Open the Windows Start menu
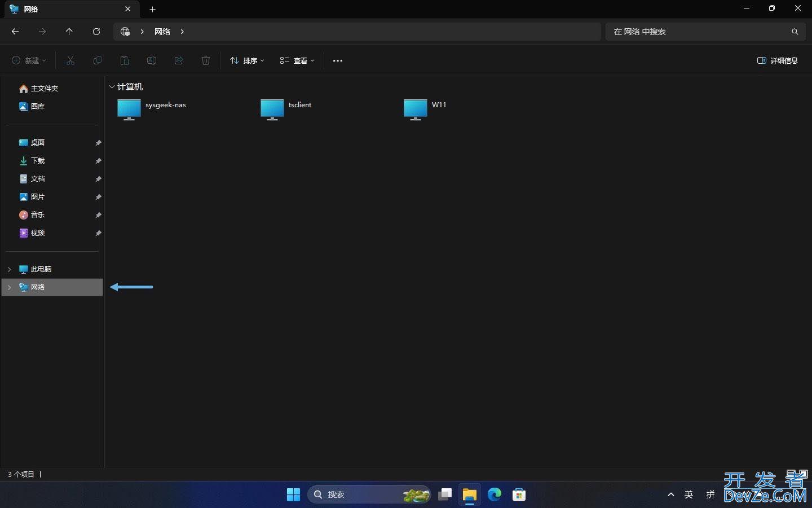 pyautogui.click(x=294, y=494)
